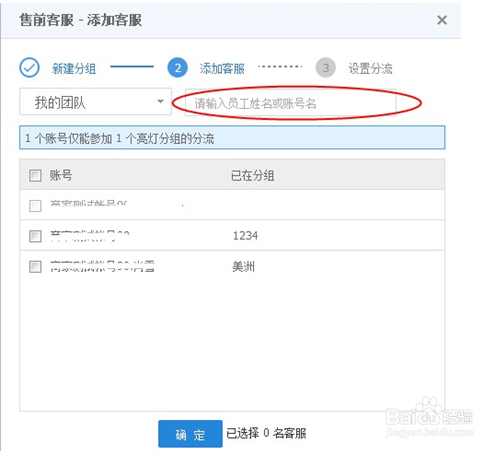This screenshot has width=504, height=451.
Task: Click the 1234 group cell
Action: pyautogui.click(x=245, y=236)
